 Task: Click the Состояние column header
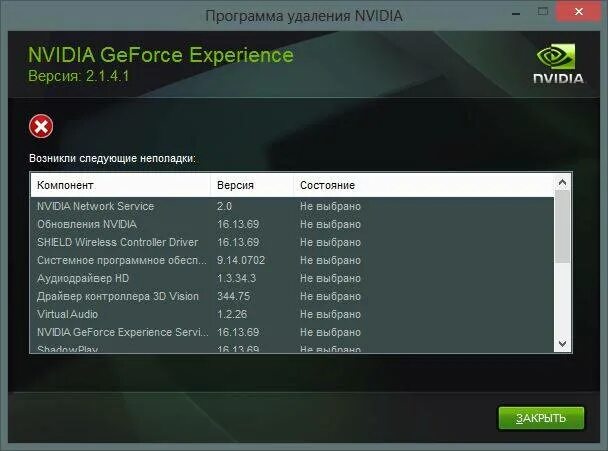(x=424, y=185)
